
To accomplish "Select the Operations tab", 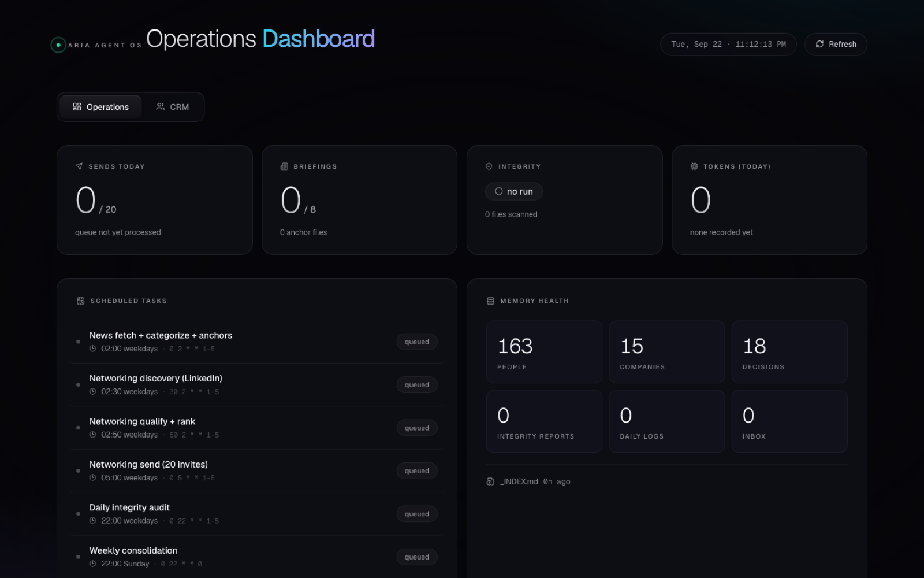I will 100,107.
